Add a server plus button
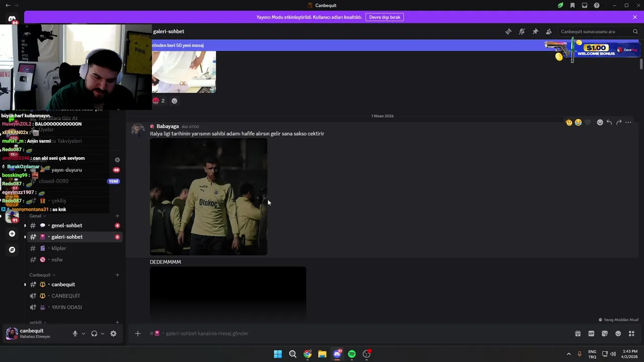This screenshot has width=644, height=362. (12, 234)
